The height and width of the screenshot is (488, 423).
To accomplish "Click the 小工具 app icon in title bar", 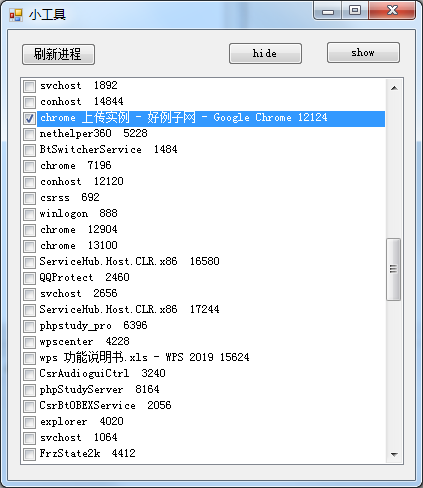I will click(x=16, y=15).
